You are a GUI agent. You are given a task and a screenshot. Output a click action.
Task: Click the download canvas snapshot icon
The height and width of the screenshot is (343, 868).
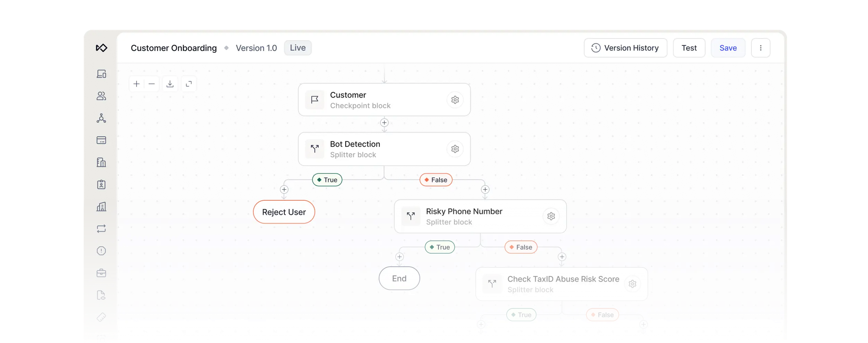coord(170,84)
